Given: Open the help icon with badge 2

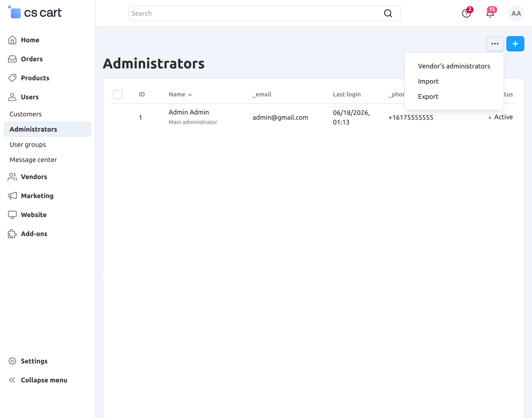Looking at the screenshot, I should pyautogui.click(x=466, y=13).
